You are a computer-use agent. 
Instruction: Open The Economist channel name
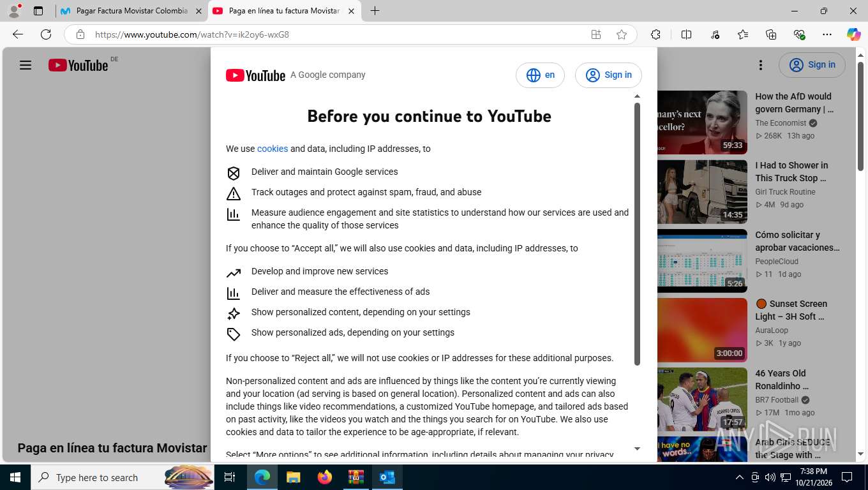point(781,123)
